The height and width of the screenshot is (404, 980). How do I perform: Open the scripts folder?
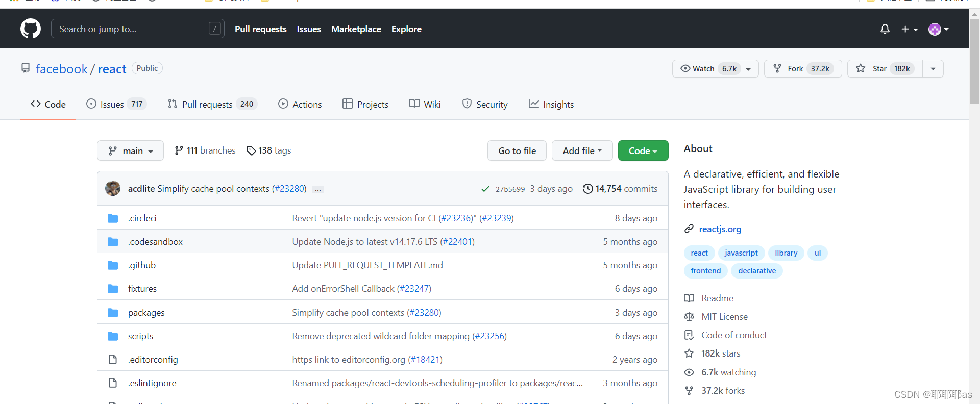(x=141, y=336)
